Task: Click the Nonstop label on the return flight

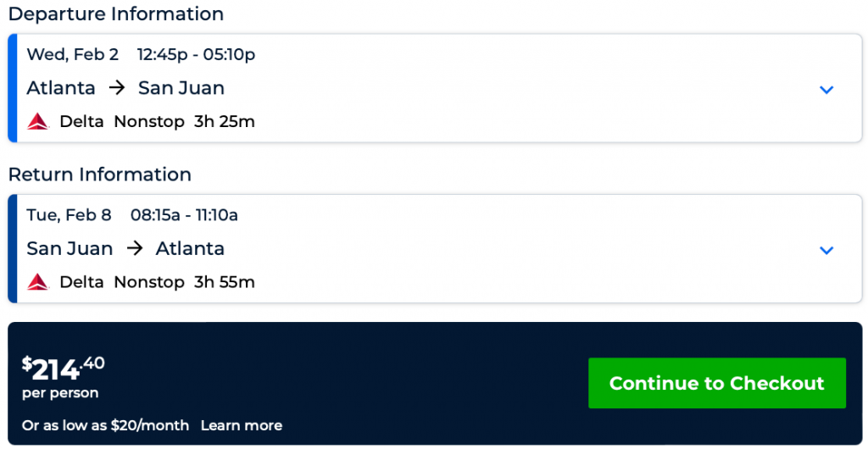Action: coord(149,282)
